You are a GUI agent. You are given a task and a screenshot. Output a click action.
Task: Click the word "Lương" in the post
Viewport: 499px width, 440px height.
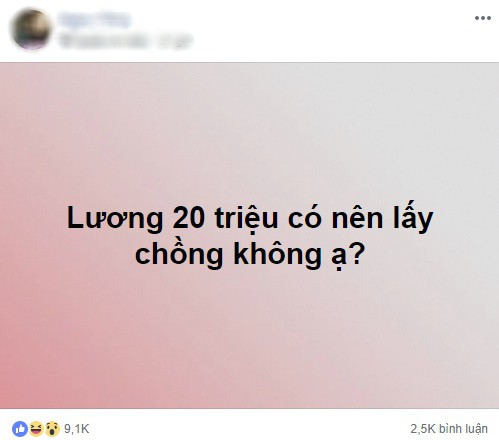coord(115,219)
